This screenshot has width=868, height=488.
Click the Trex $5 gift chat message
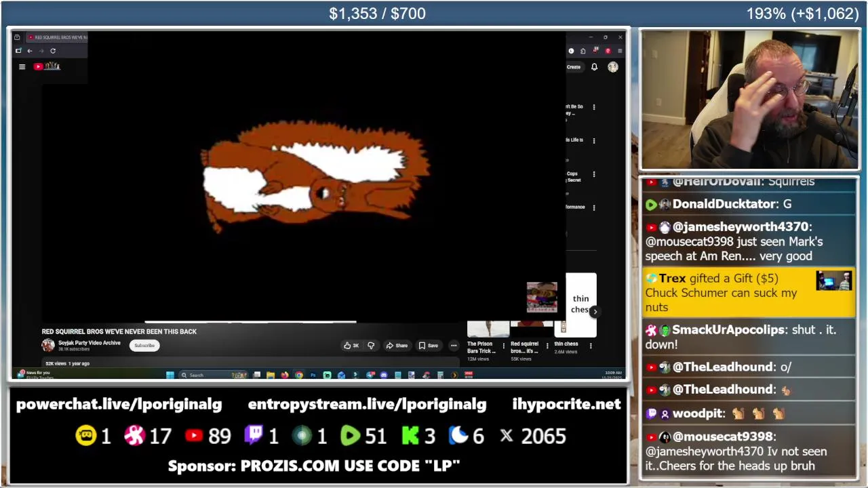[x=749, y=293]
